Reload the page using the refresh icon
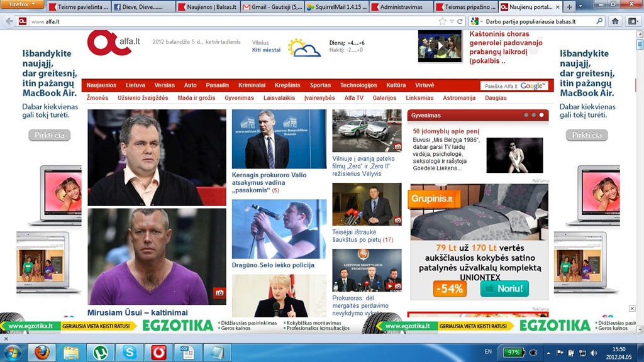This screenshot has width=644, height=362. pos(460,21)
